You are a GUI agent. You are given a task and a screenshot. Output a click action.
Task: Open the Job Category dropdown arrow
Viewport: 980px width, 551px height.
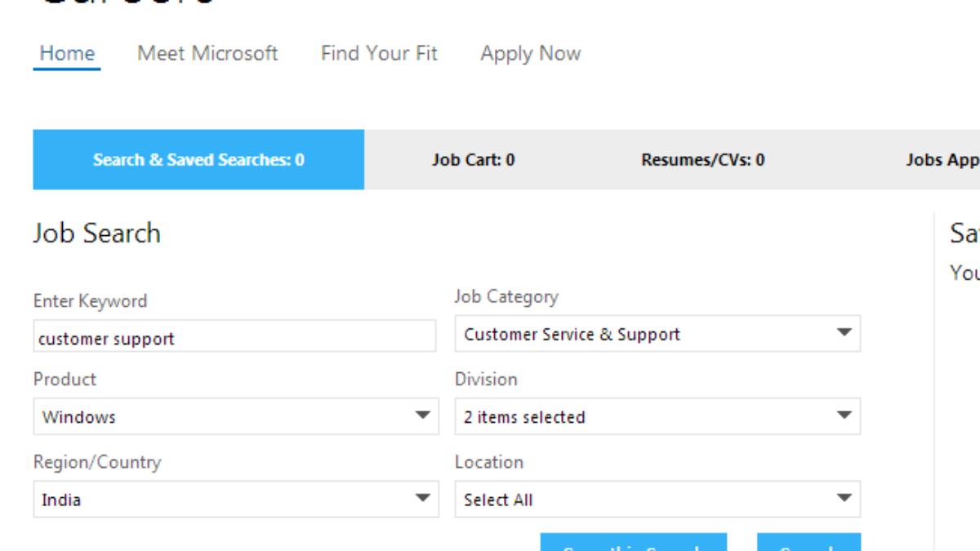(844, 333)
